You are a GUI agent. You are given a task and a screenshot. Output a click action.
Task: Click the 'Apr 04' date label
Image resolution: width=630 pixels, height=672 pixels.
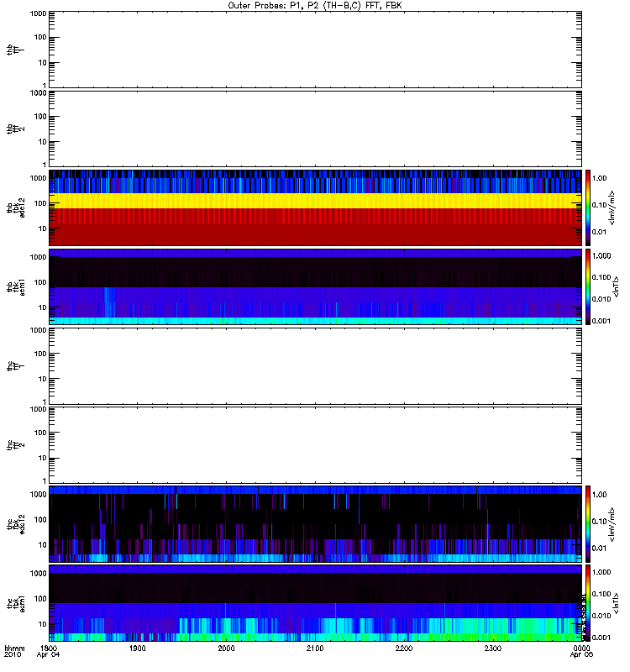48,654
